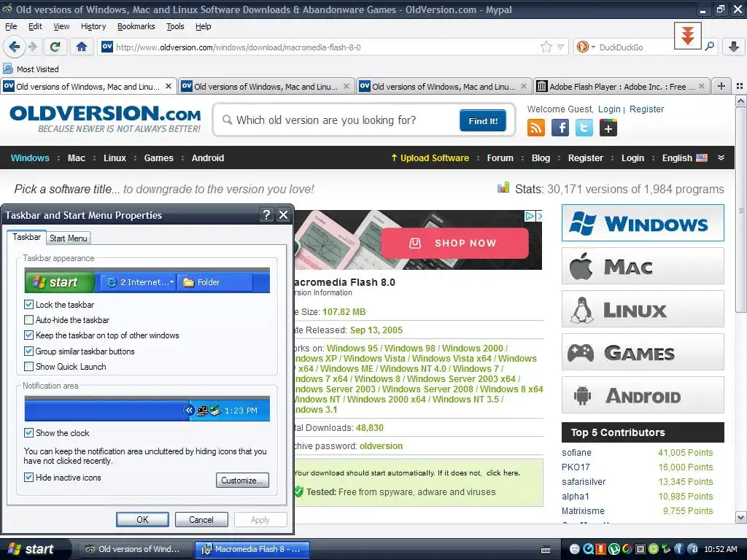Click the browser forward arrow
This screenshot has width=747, height=560.
[33, 47]
